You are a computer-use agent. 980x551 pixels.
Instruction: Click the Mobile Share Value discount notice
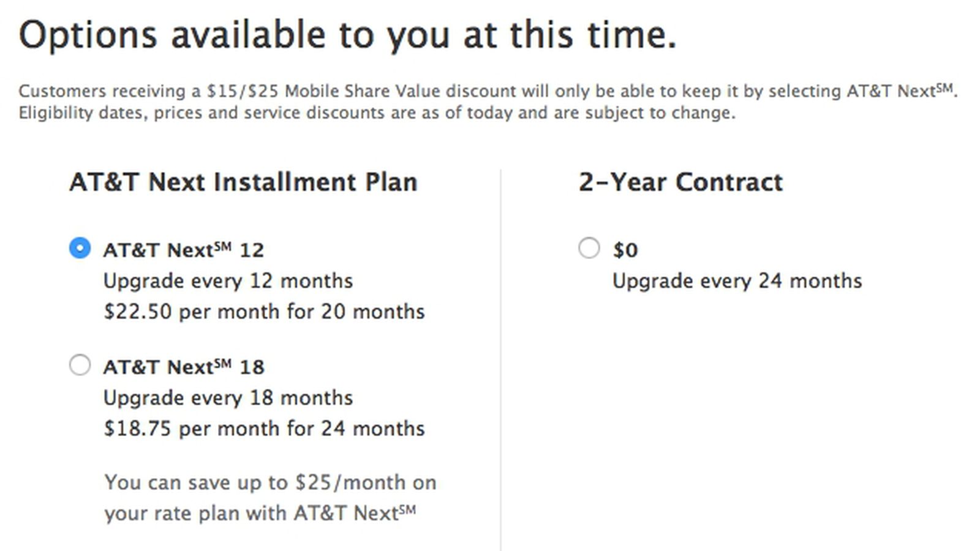pos(488,91)
